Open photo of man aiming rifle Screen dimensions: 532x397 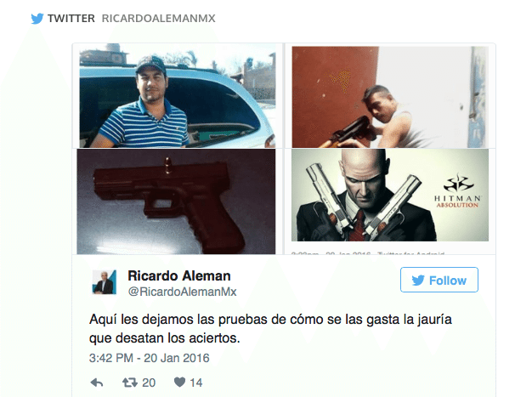(x=390, y=97)
